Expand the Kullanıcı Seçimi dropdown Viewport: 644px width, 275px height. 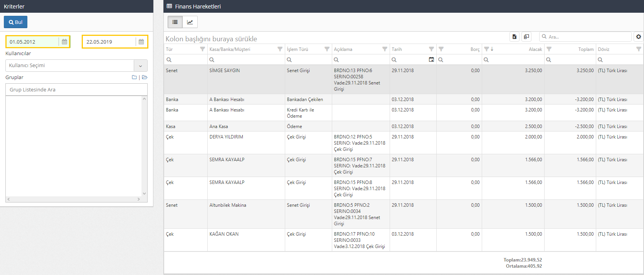pyautogui.click(x=140, y=66)
